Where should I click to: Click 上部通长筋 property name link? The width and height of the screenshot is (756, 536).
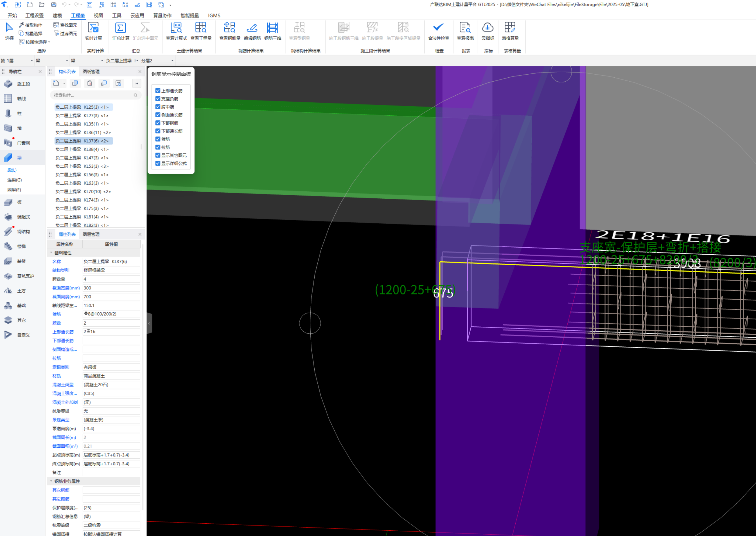pos(63,332)
